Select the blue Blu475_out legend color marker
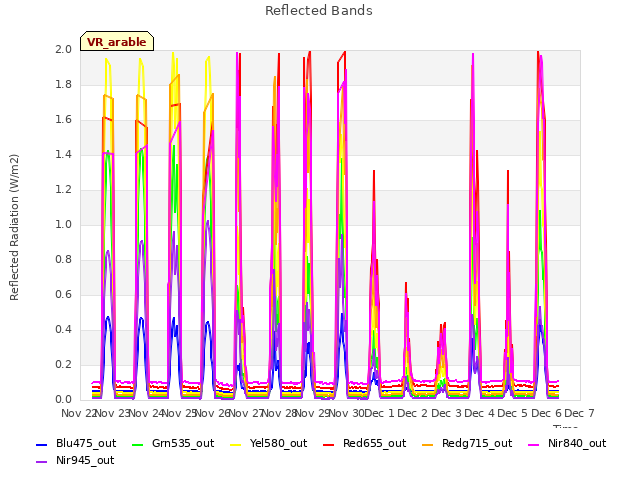 [42, 444]
